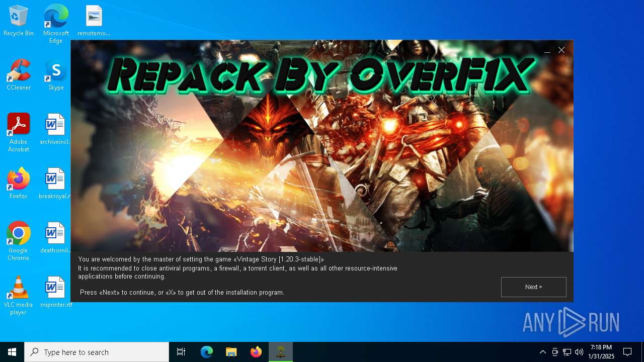This screenshot has height=362, width=644.
Task: Open the network status tray icon
Action: pos(567,352)
